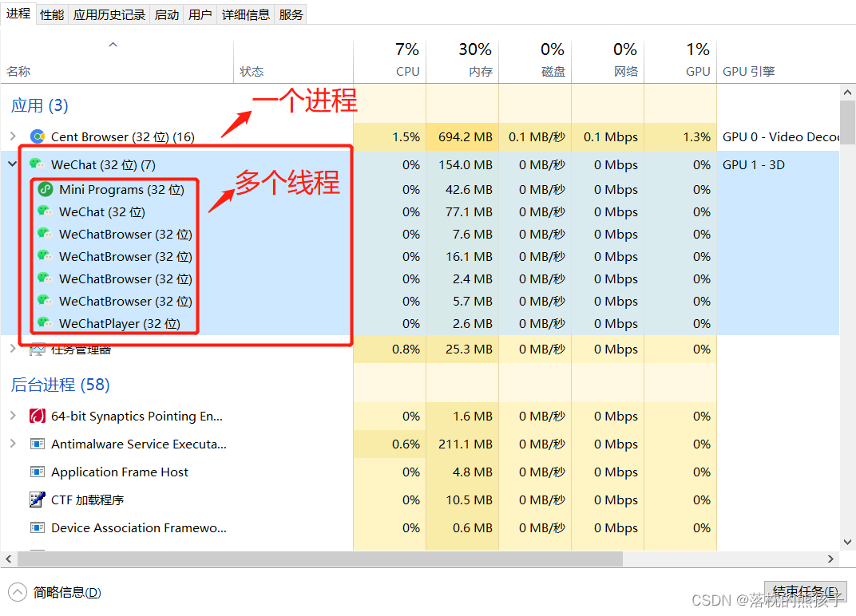Select the WeChatBrowser row using 2.4 MB
Image resolution: width=856 pixels, height=616 pixels.
(419, 278)
